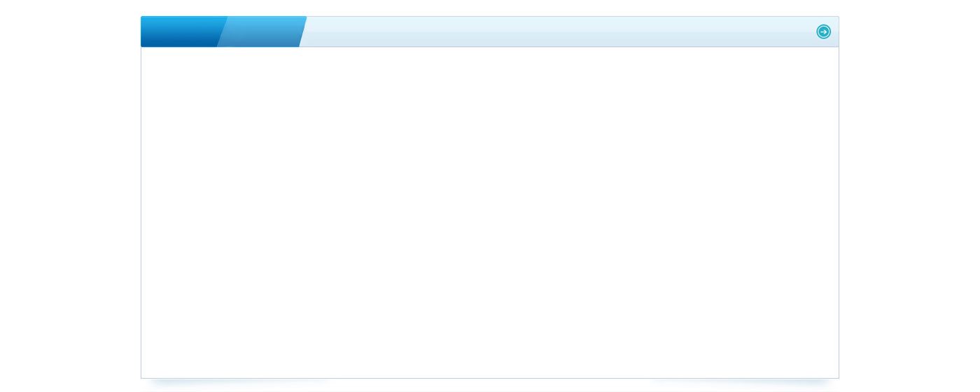Select the first dark blue tab

183,31
